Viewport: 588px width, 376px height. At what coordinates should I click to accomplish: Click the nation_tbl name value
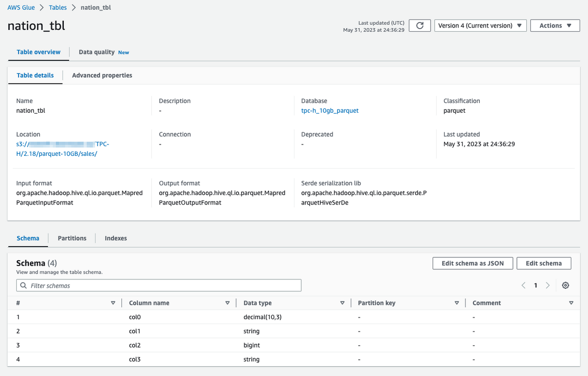(30, 111)
